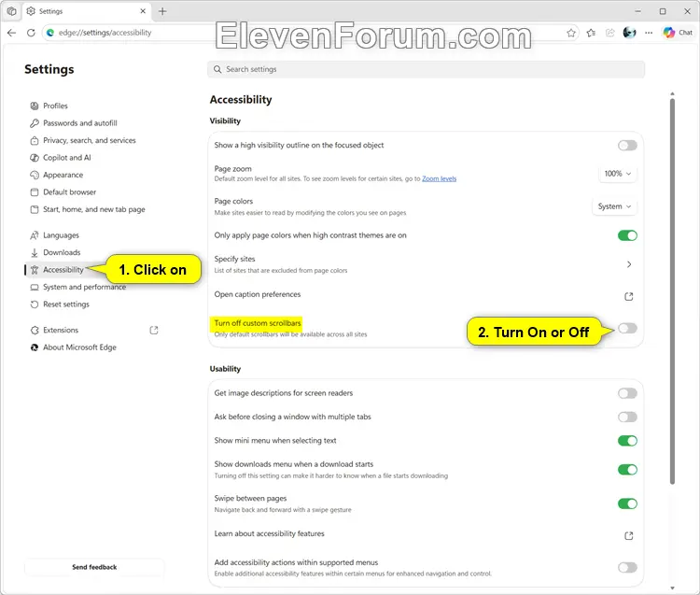Close the Settings tab

[143, 11]
